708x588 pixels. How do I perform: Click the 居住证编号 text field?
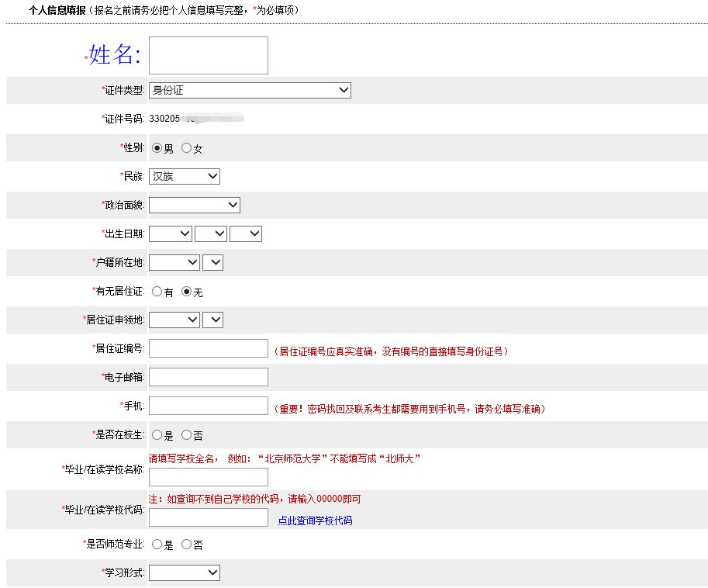coord(208,349)
